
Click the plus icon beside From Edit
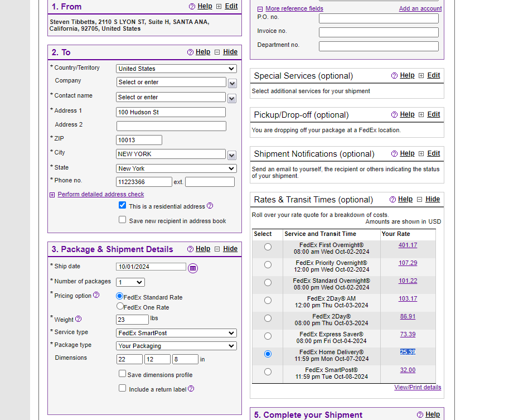(x=219, y=7)
